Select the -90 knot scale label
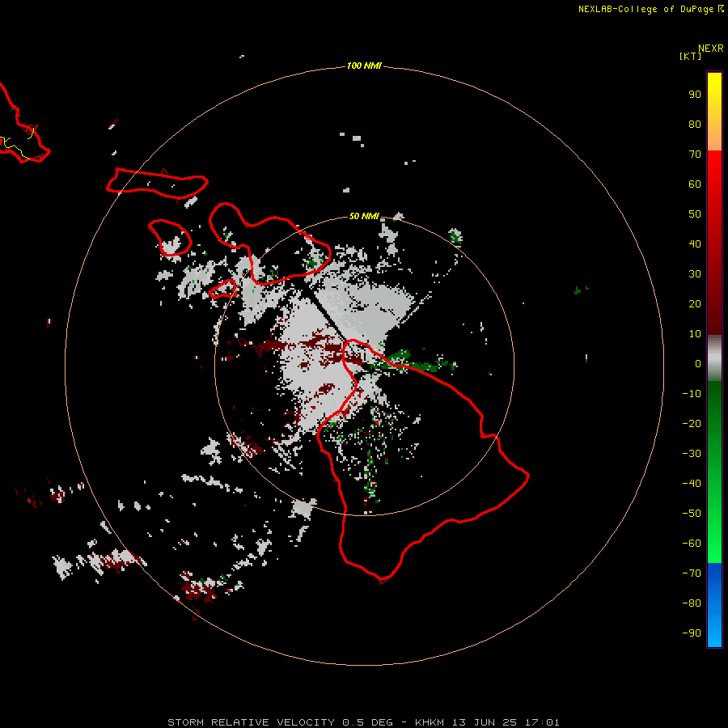This screenshot has height=728, width=728. click(692, 633)
